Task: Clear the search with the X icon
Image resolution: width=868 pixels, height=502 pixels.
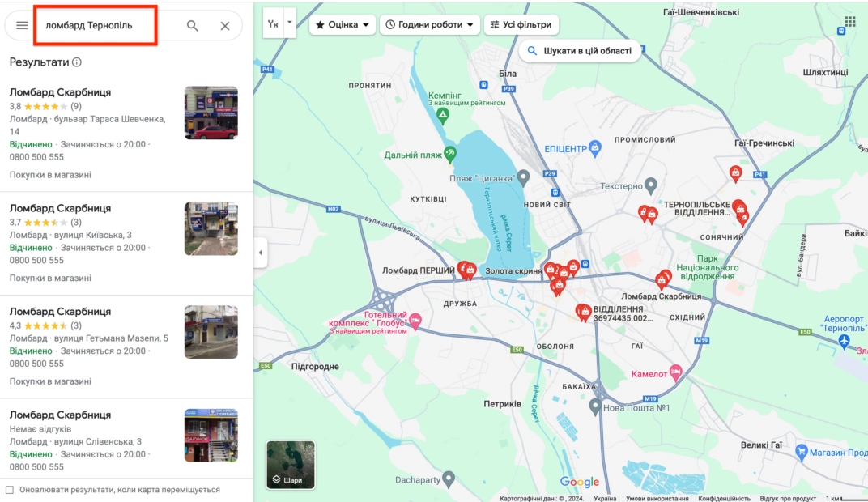Action: tap(225, 25)
